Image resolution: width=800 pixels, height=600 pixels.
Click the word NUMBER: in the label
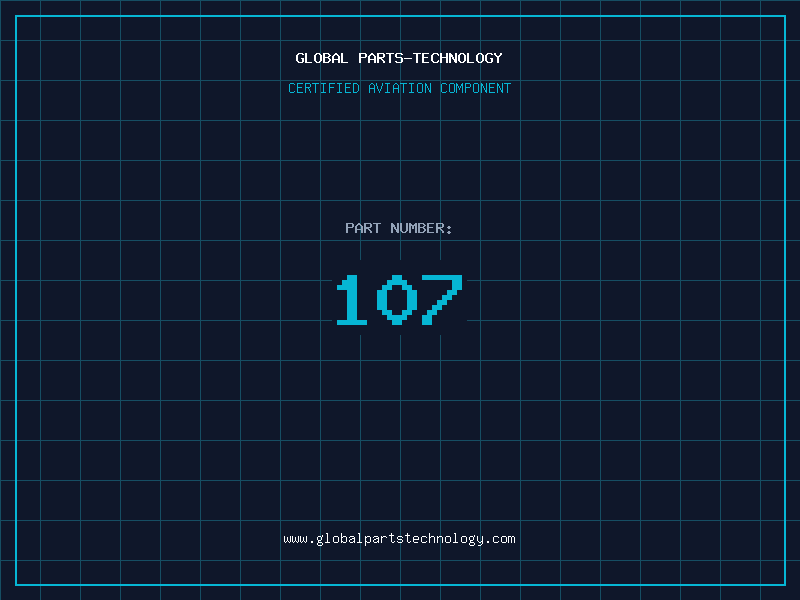coord(421,228)
